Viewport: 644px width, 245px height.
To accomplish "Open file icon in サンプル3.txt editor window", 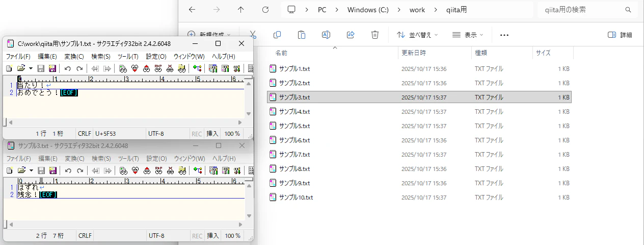I will (21, 170).
